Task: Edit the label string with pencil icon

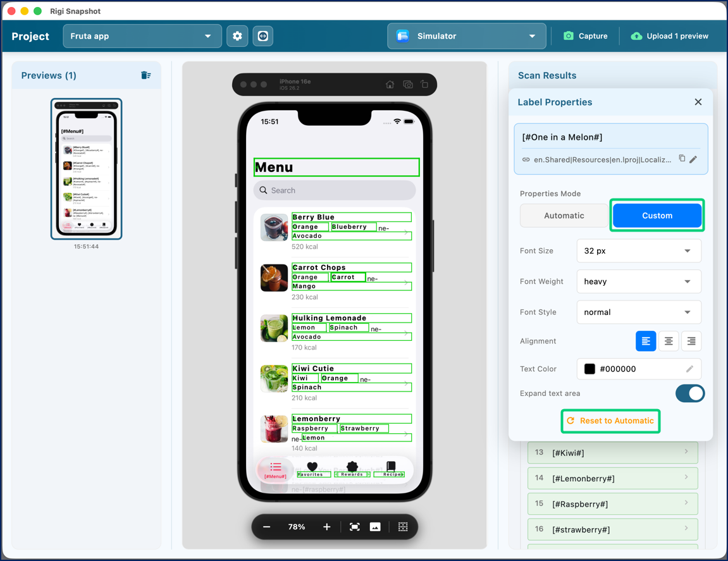Action: 693,159
